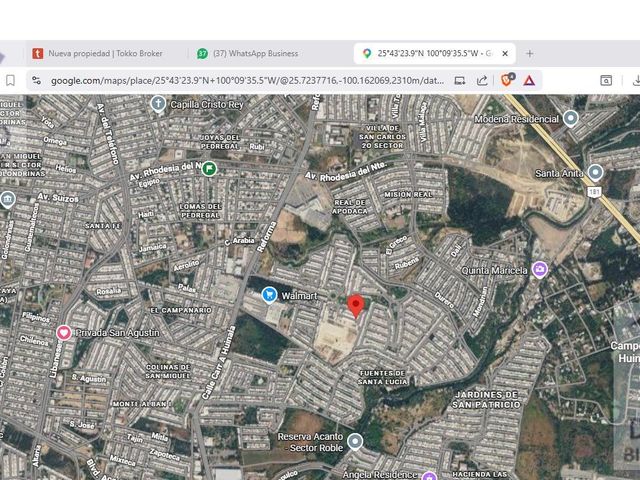Viewport: 640px width, 480px height.
Task: Click the SANTA FE neighborhood label
Action: [103, 226]
